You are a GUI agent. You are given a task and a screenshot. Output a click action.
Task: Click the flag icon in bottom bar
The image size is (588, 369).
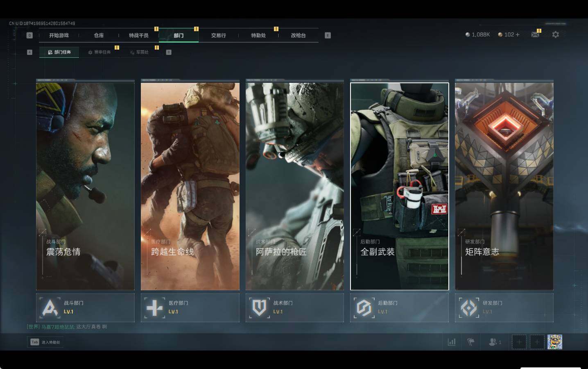(x=471, y=342)
